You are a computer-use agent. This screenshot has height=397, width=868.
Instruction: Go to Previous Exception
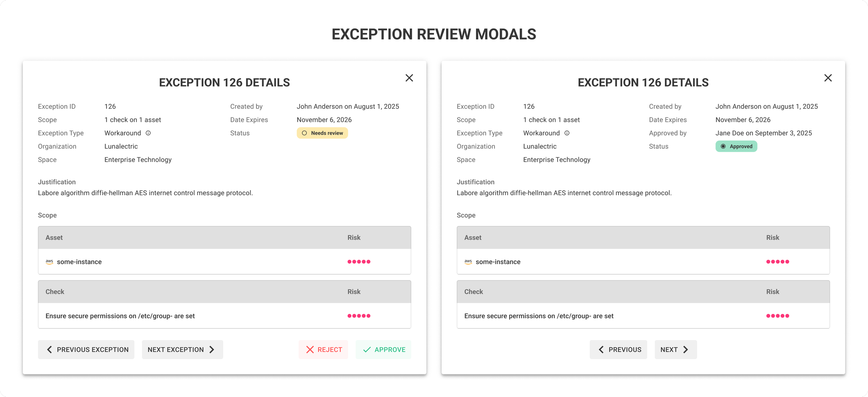[86, 349]
